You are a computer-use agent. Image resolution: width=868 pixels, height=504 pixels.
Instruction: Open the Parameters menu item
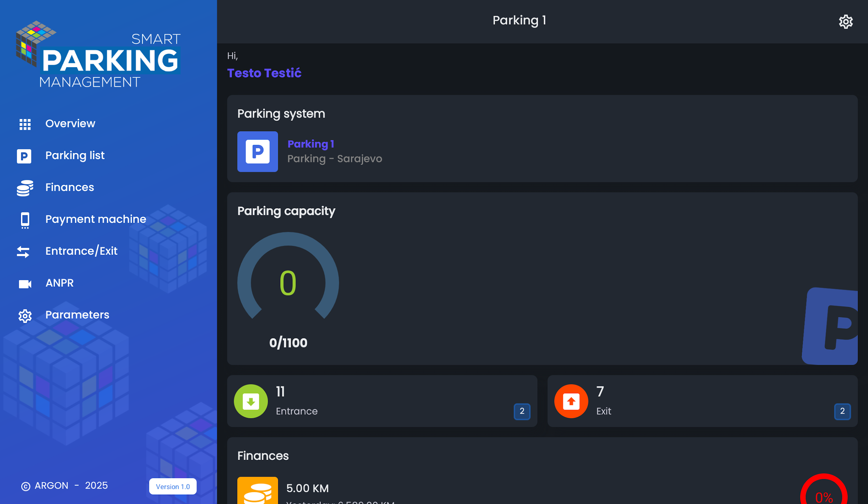coord(77,315)
